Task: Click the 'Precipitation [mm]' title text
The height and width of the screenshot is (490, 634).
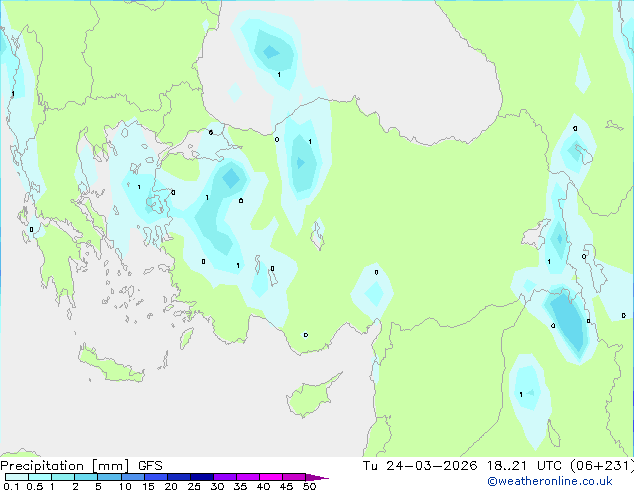Action: pos(65,466)
